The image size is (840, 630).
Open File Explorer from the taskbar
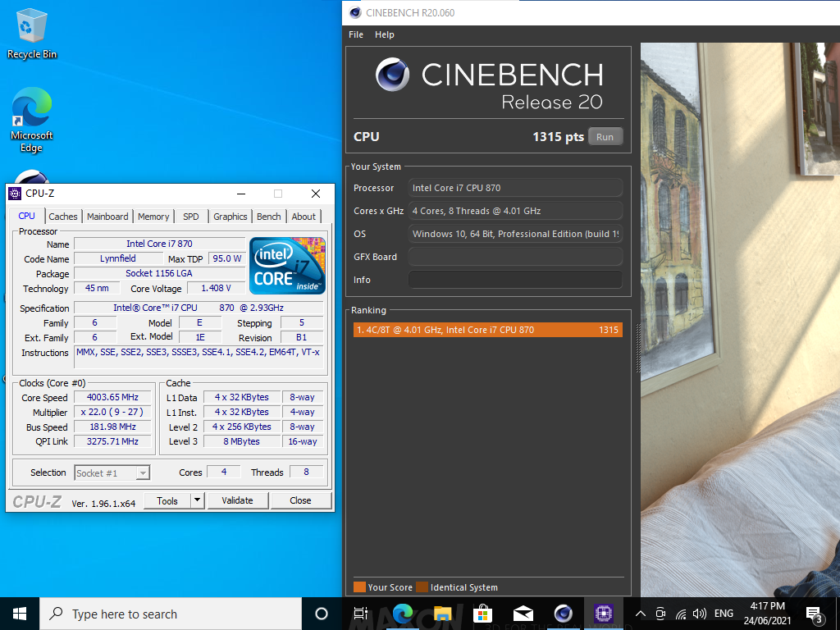442,614
